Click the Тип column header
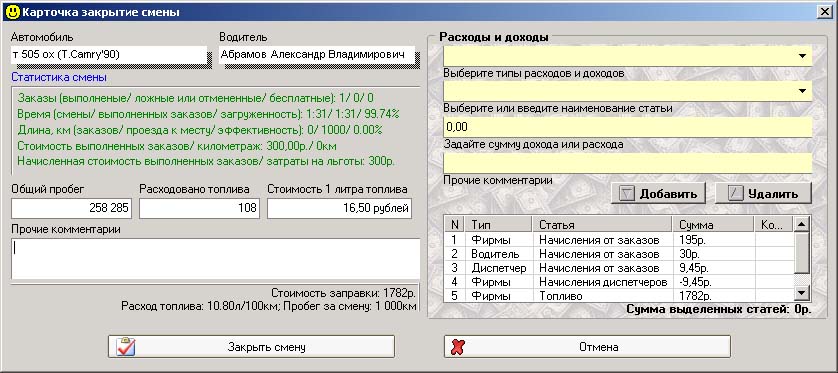The image size is (838, 373). point(499,224)
